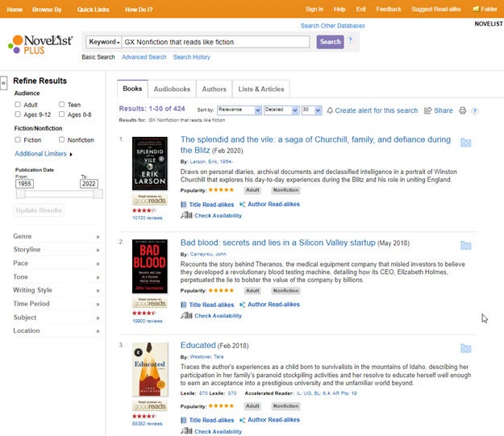Click the folder icon beside Educated
Viewport: 504px width, 436px height.
(465, 348)
